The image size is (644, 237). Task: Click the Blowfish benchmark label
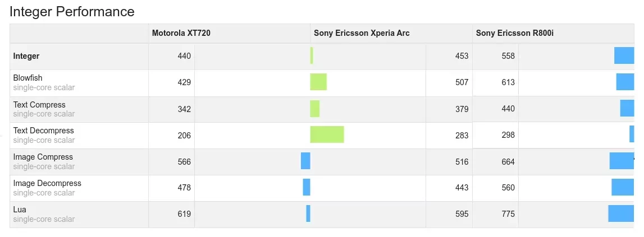[28, 78]
